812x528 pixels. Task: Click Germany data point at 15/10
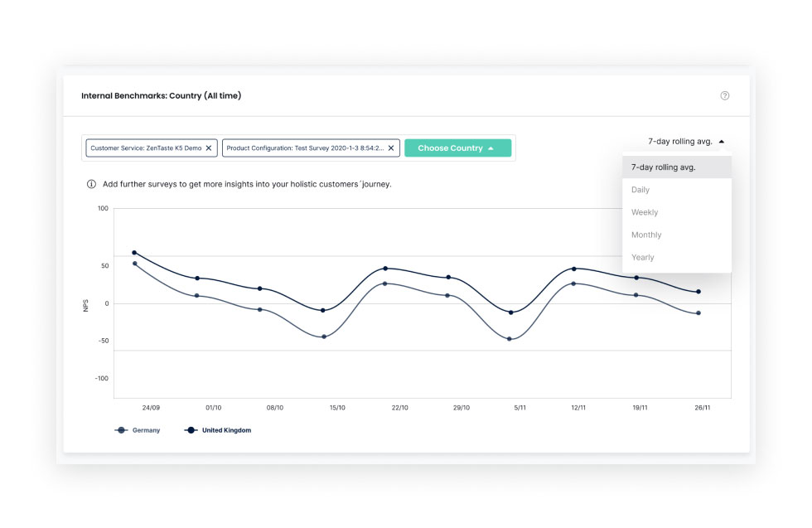[x=324, y=337]
